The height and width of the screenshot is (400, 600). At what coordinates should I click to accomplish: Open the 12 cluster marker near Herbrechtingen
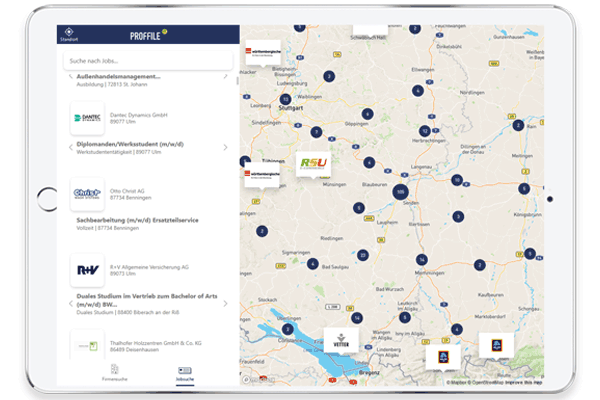click(x=425, y=131)
